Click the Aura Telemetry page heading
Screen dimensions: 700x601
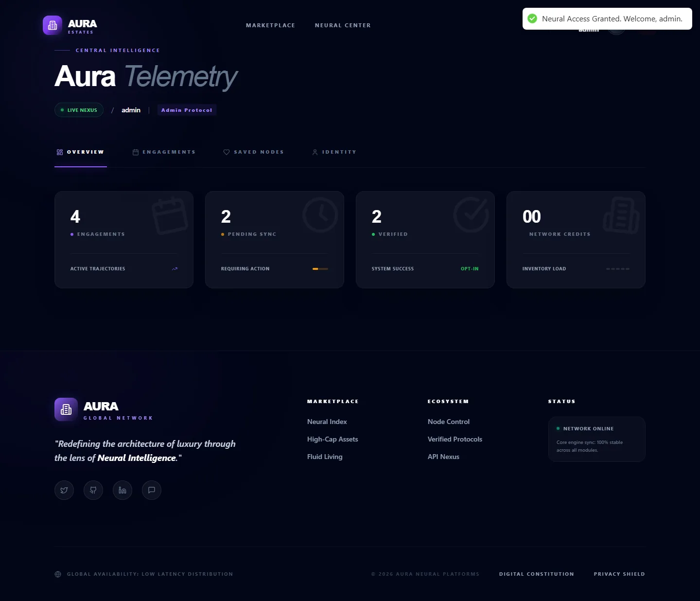(146, 77)
